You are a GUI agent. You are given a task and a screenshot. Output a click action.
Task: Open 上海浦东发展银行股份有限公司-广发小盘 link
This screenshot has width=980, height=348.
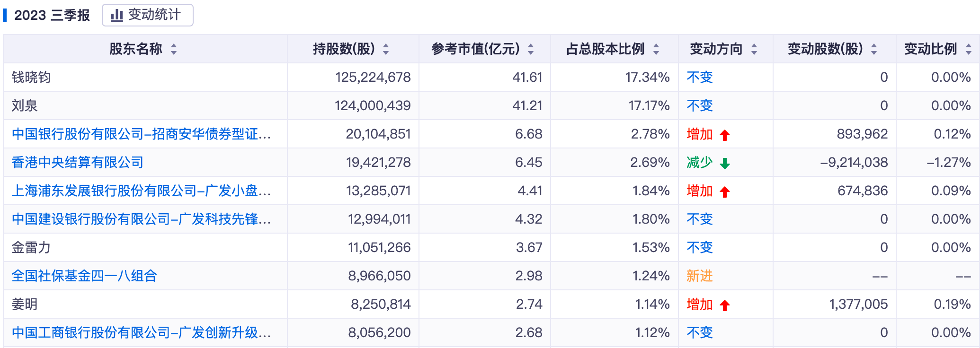[141, 191]
